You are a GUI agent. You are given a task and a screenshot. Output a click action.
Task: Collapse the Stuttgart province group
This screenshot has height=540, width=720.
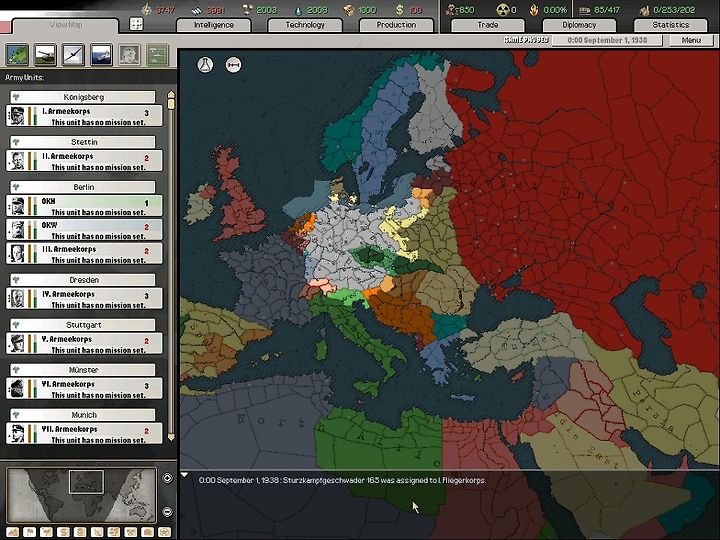(16, 325)
